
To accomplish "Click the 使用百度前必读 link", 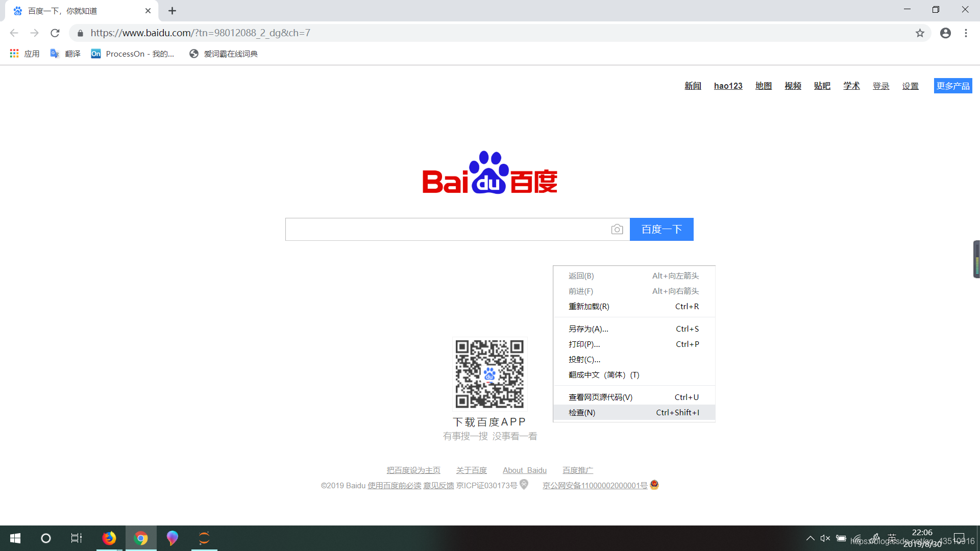I will pyautogui.click(x=395, y=486).
